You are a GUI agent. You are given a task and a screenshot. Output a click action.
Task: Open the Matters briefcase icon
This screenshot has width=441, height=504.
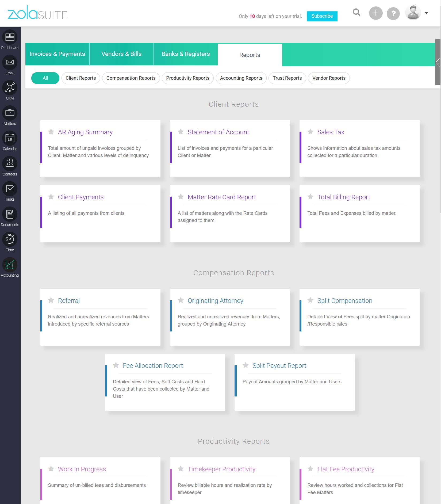(10, 113)
